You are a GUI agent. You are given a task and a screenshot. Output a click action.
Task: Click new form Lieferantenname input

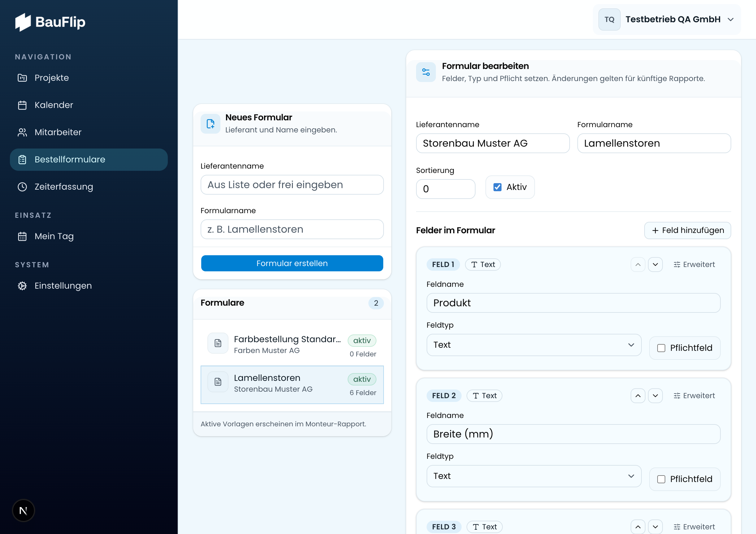click(x=292, y=185)
